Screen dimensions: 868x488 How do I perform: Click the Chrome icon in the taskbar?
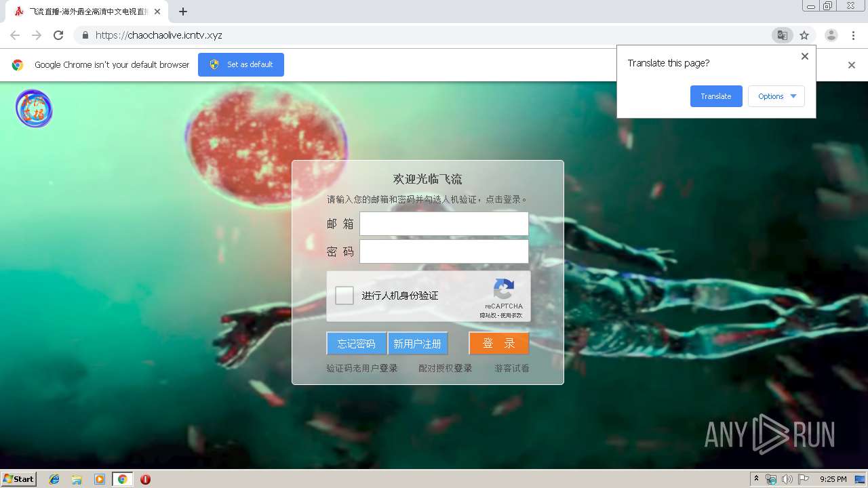[122, 479]
